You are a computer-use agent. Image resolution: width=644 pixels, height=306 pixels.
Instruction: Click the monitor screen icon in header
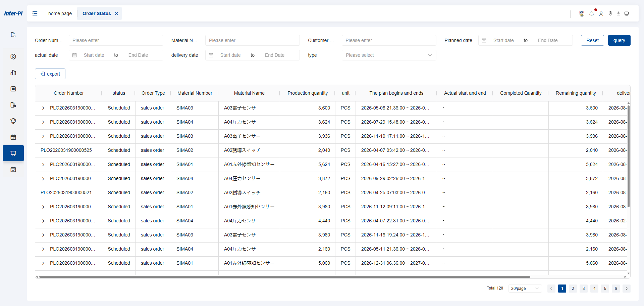[627, 13]
